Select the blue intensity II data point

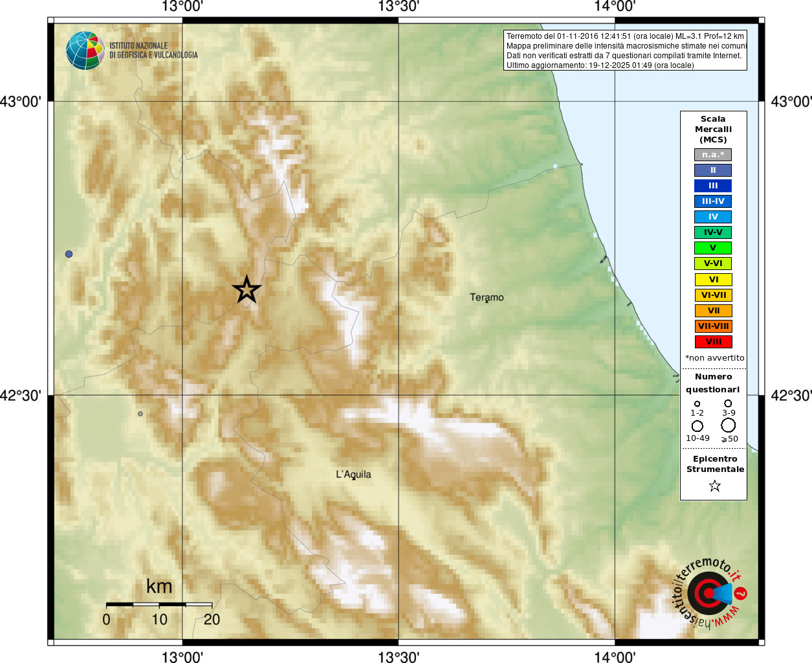tap(69, 254)
